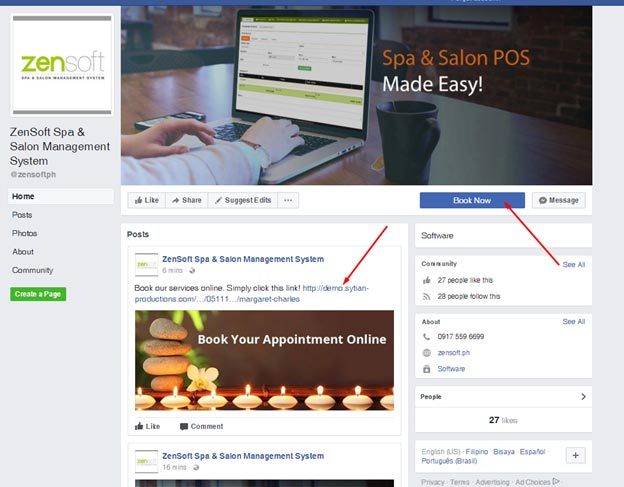Click the Spa & Salon POS cover photo

357,95
